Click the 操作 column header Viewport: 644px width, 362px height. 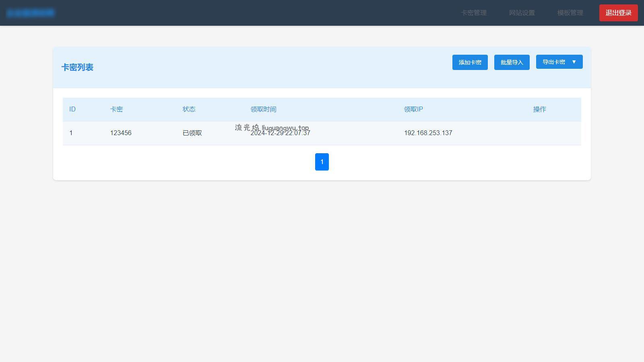[x=539, y=109]
